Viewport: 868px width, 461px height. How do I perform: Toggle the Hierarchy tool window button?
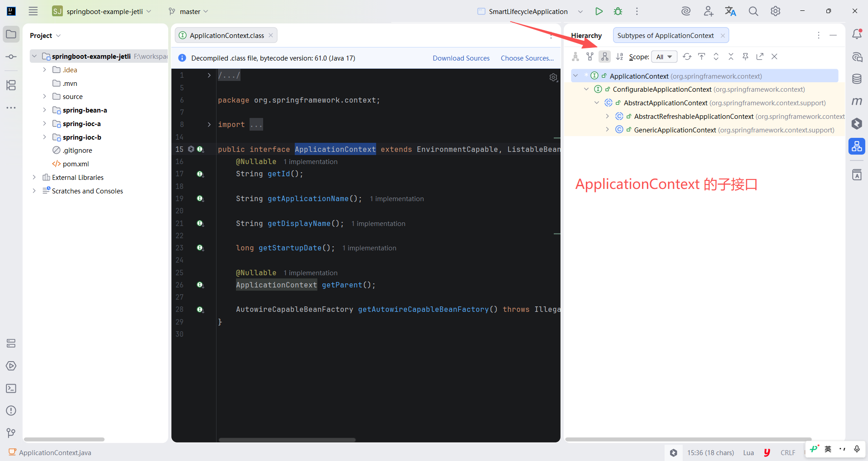(857, 146)
